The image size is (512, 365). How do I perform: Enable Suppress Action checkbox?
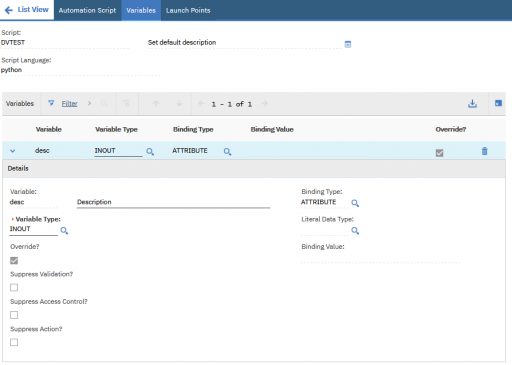point(14,342)
